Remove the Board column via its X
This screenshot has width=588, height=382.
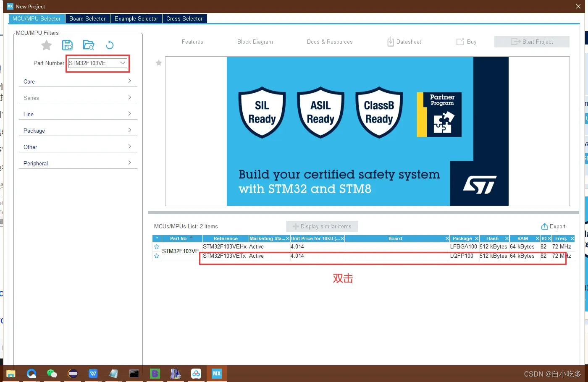pyautogui.click(x=447, y=238)
